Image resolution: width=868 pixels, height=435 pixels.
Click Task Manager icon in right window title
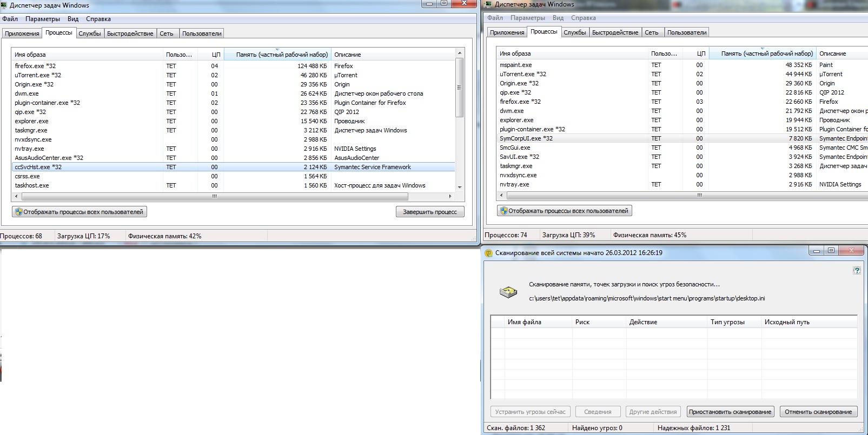point(488,4)
